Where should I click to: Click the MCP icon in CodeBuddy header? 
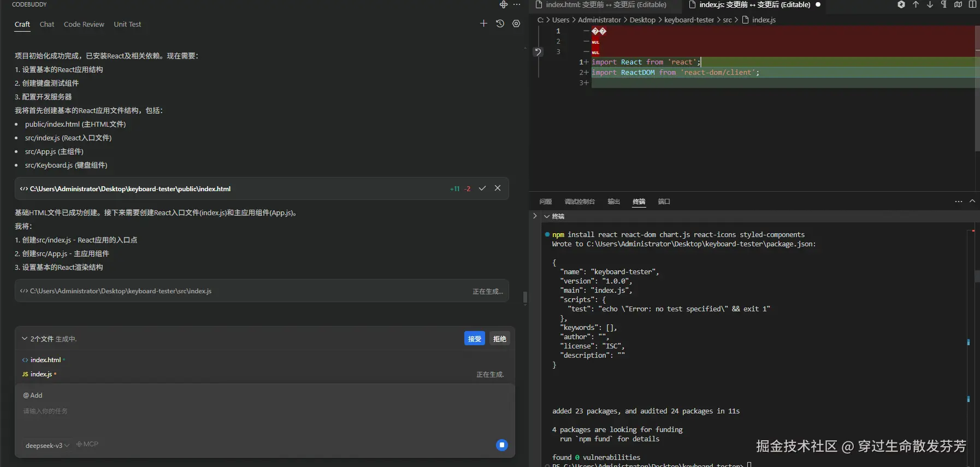[x=504, y=4]
